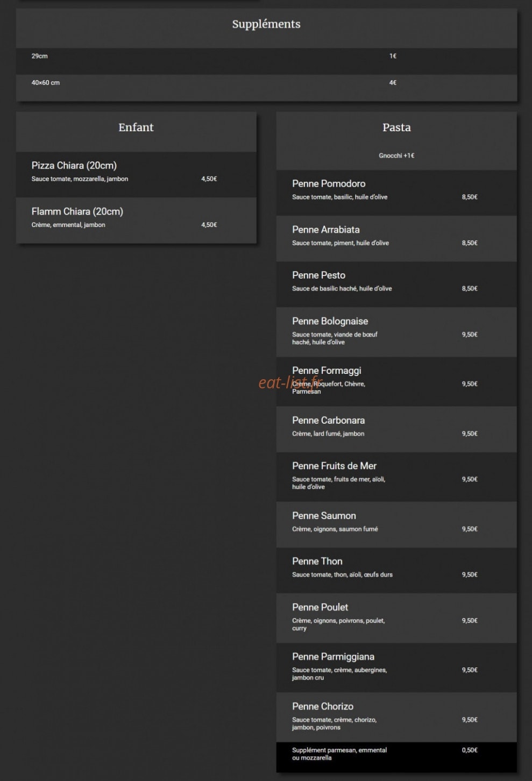Select Penne Arrabiata dish
532x781 pixels.
coord(396,239)
